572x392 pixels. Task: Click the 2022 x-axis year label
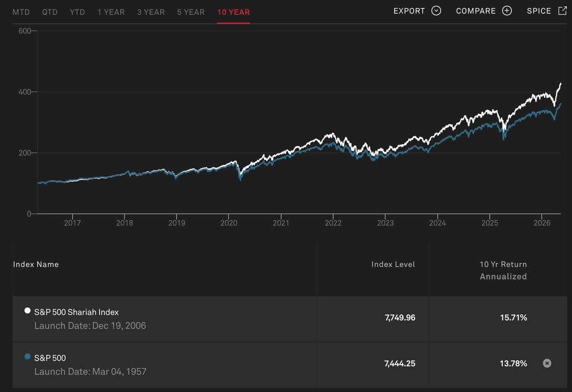click(x=333, y=223)
